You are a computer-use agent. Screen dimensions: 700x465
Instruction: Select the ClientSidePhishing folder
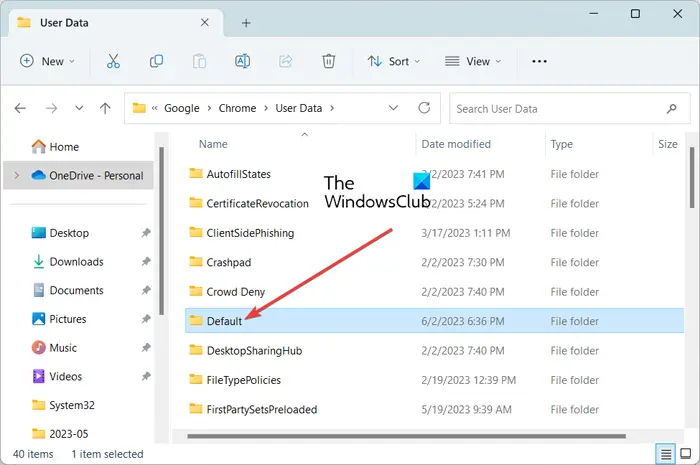[x=242, y=233]
